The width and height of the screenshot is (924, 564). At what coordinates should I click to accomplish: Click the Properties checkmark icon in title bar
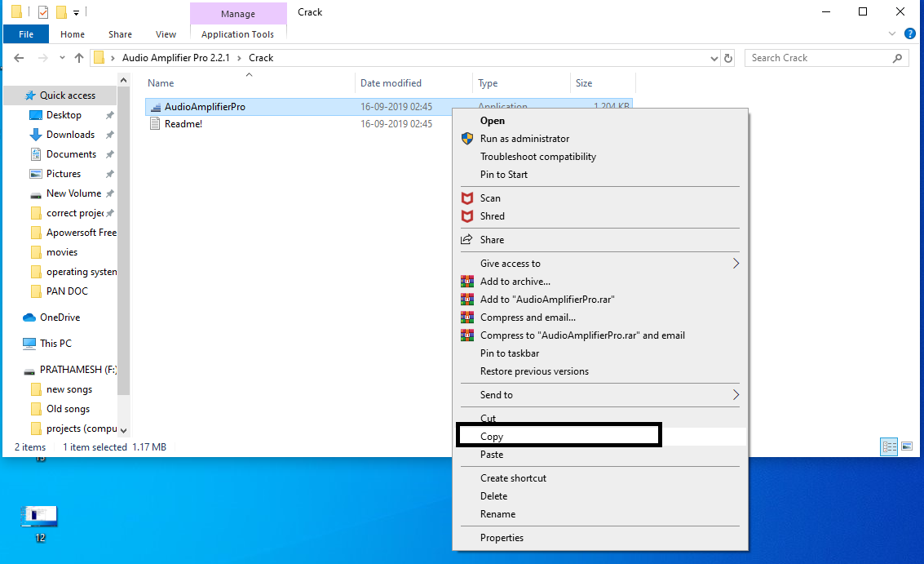tap(43, 11)
